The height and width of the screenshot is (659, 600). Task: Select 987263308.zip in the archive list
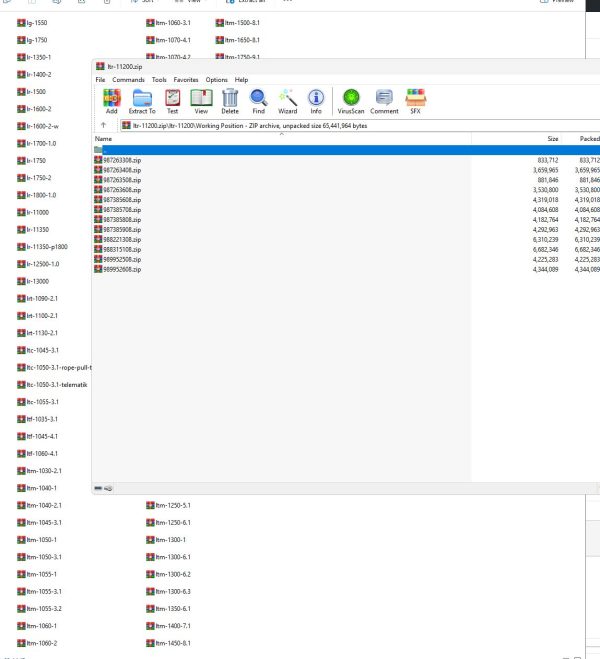118,160
